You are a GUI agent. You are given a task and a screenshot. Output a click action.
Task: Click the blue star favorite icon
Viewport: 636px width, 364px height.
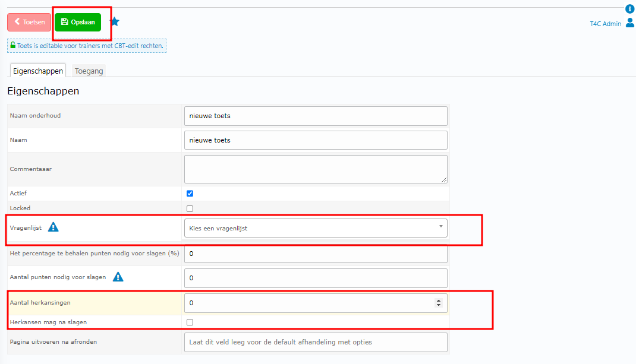(115, 22)
